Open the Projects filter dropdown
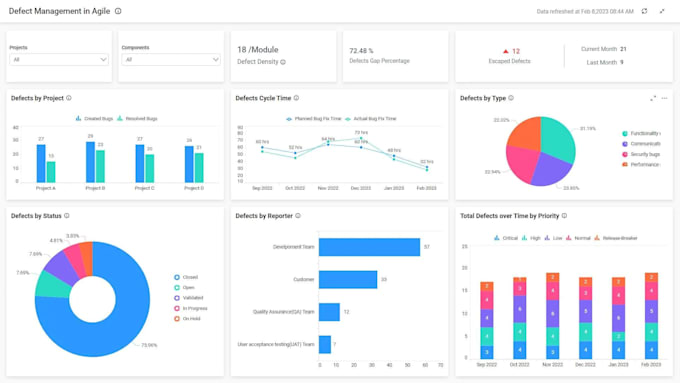Image resolution: width=680 pixels, height=383 pixels. tap(59, 59)
